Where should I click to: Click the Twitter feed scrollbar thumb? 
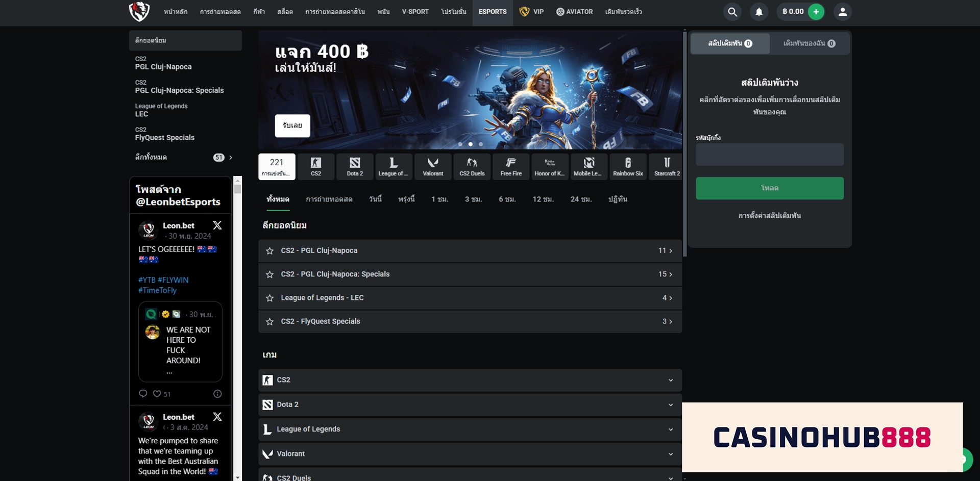coord(237,189)
